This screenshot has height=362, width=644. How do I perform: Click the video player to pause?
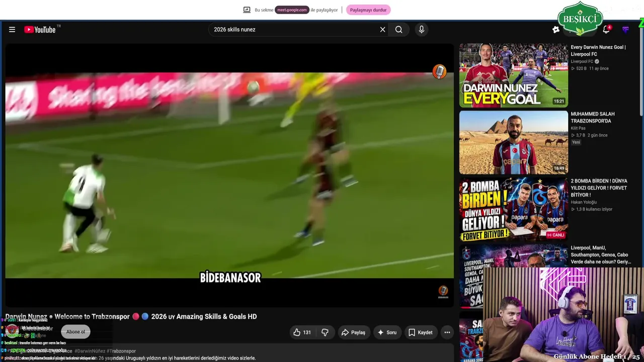(x=229, y=175)
